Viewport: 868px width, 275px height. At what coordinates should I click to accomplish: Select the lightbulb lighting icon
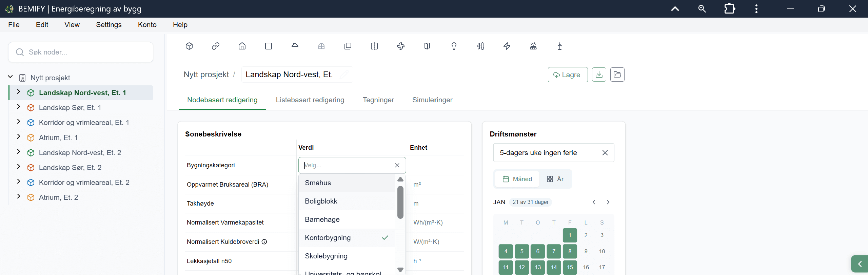pyautogui.click(x=454, y=46)
